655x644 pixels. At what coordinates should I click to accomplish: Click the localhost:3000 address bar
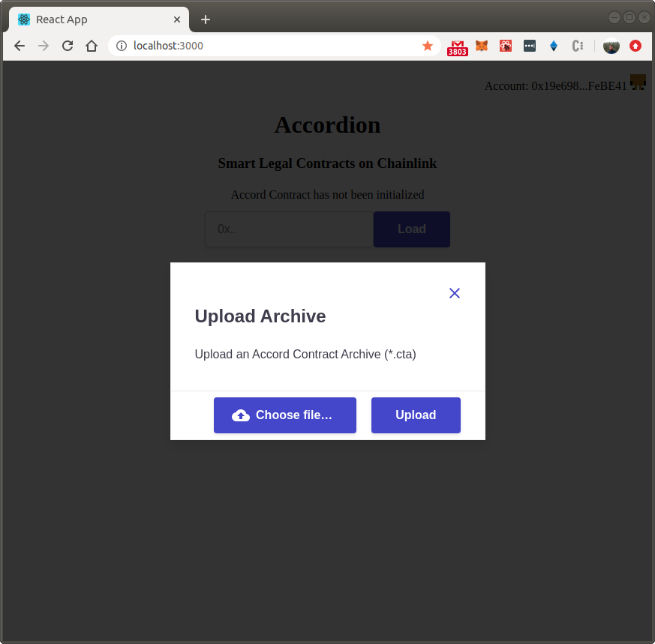(x=274, y=46)
